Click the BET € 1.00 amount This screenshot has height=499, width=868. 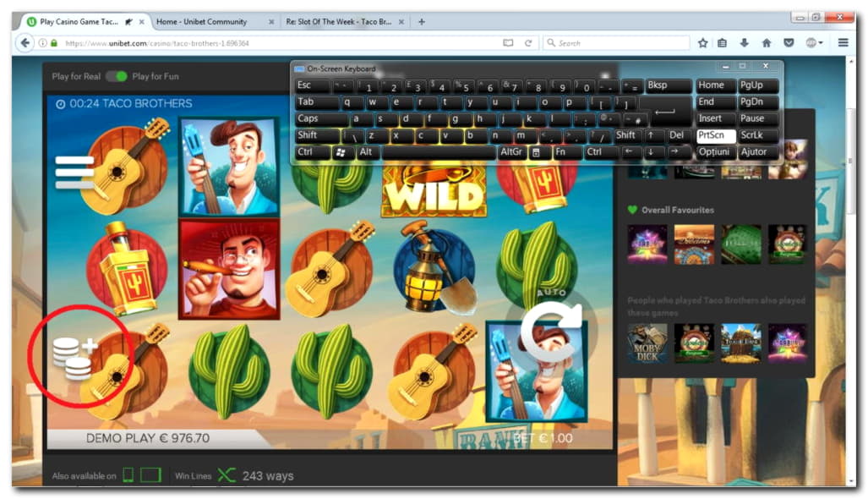point(543,438)
